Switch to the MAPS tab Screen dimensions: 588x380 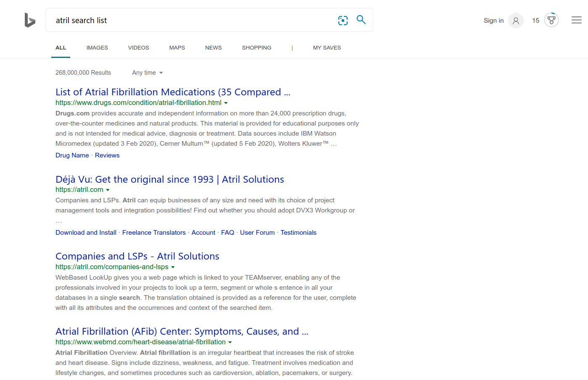click(x=177, y=48)
